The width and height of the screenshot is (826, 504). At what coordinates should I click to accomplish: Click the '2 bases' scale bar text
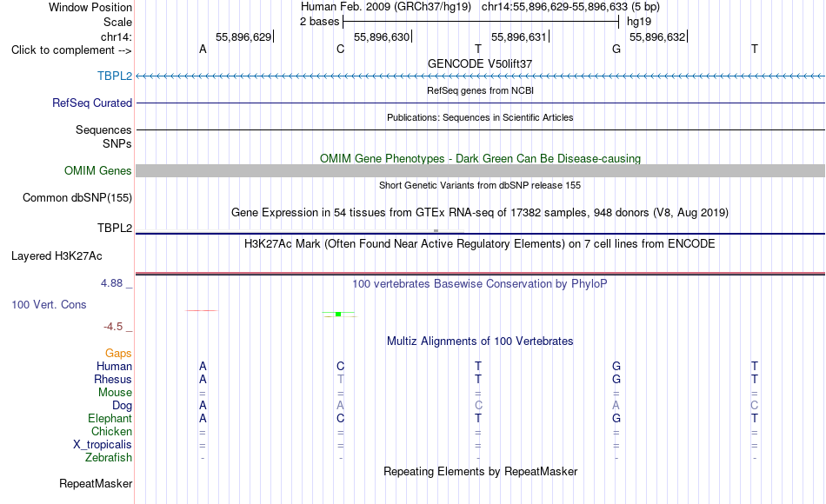point(320,22)
